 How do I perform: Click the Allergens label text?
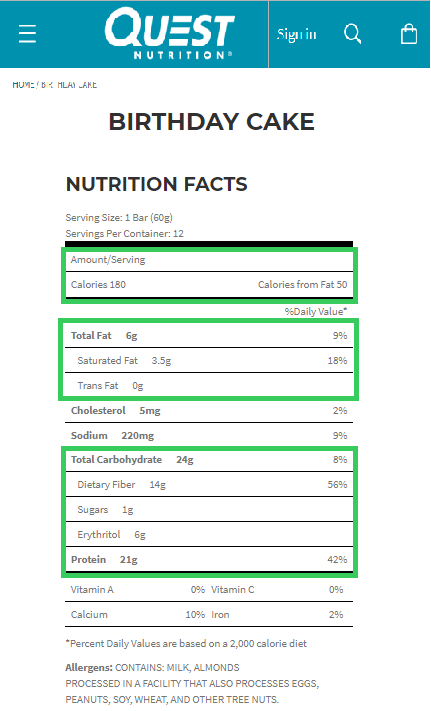89,667
